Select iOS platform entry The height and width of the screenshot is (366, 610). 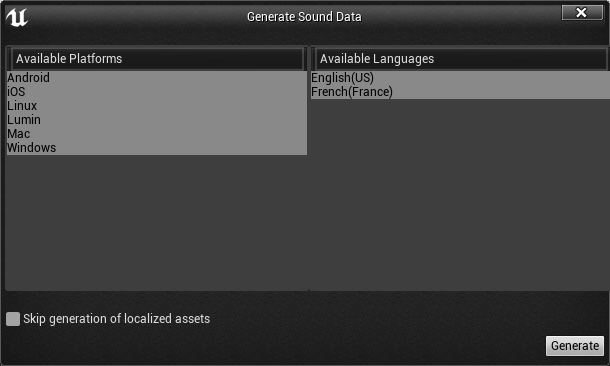[x=157, y=92]
